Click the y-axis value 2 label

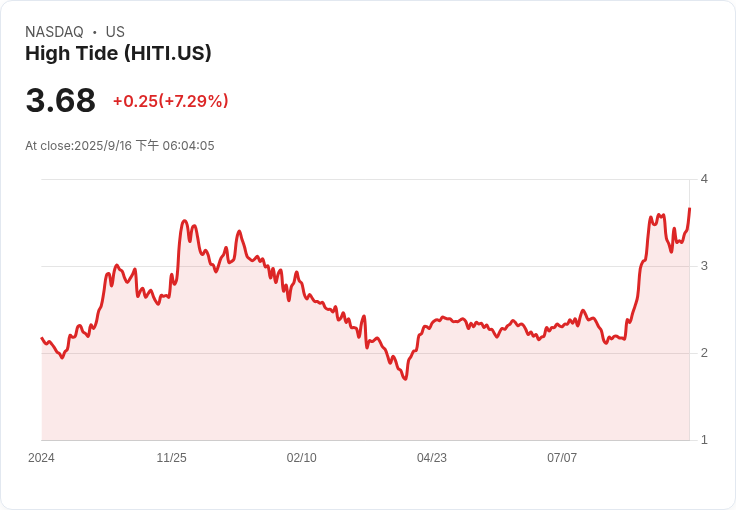click(x=704, y=353)
